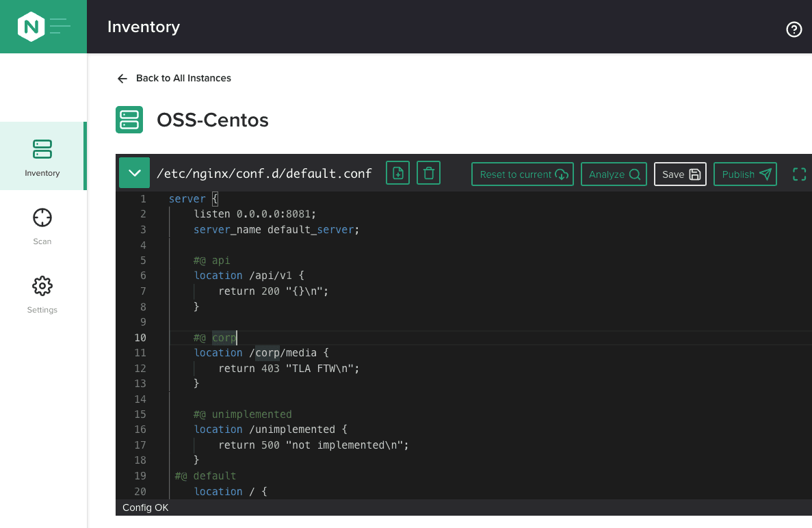
Task: Open the Scan section icon
Action: [42, 216]
